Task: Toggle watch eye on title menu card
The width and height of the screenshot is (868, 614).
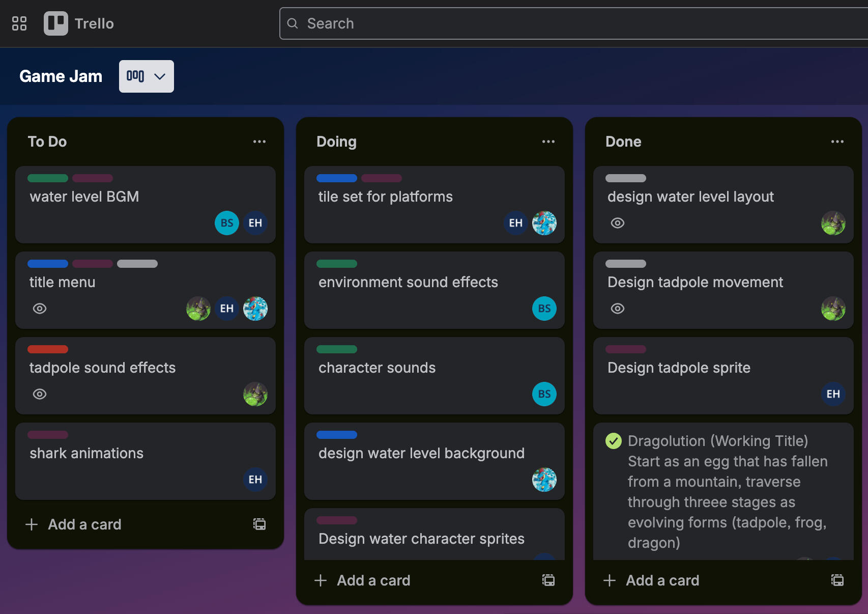Action: tap(40, 309)
